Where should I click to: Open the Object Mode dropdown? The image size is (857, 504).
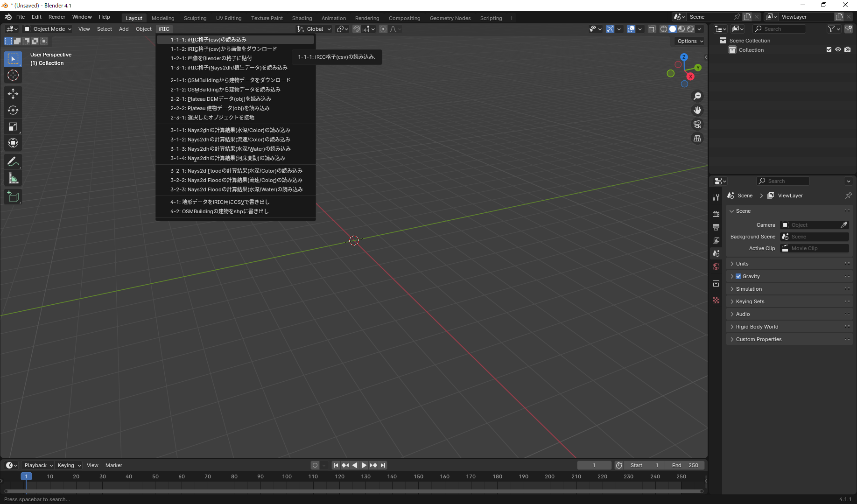point(48,29)
